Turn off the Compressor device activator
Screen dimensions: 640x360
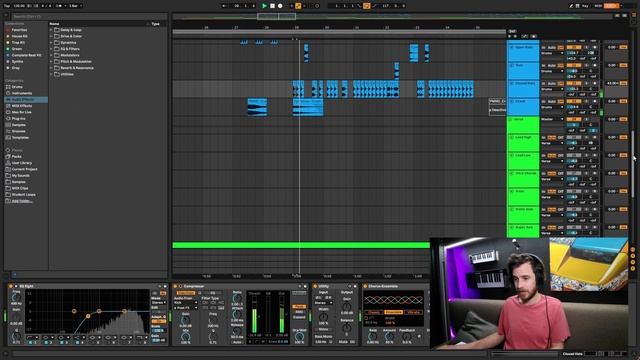(175, 287)
